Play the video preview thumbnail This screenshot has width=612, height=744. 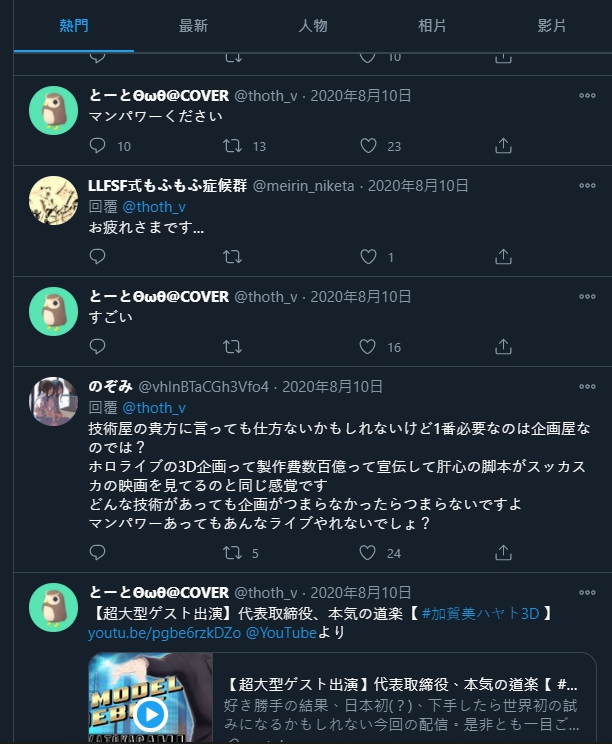[151, 714]
